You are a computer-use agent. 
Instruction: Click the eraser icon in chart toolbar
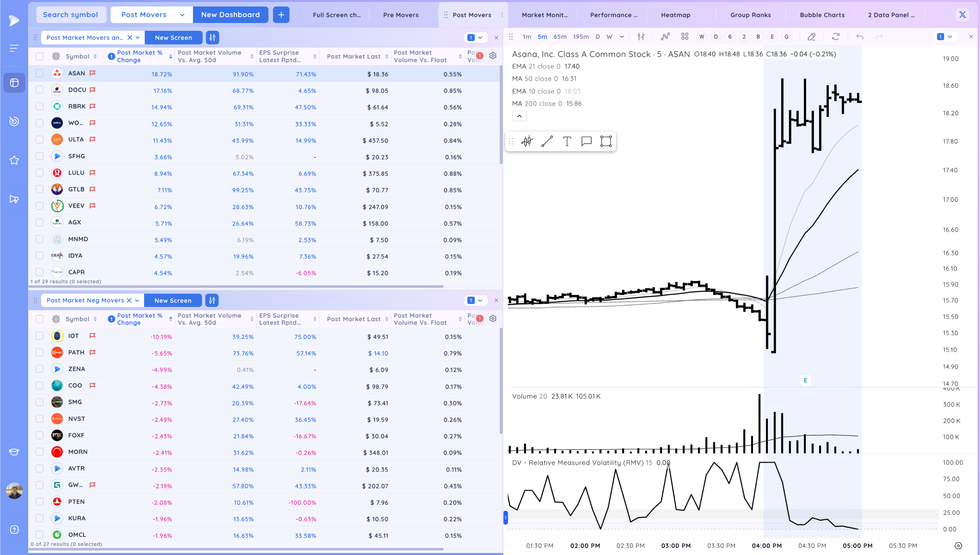811,36
